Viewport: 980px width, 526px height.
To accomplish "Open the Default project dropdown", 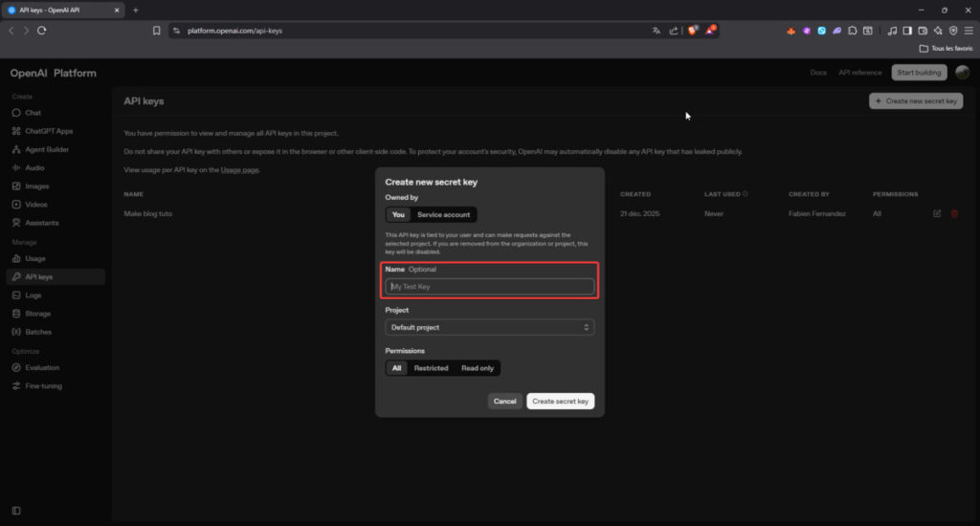I will [x=489, y=327].
